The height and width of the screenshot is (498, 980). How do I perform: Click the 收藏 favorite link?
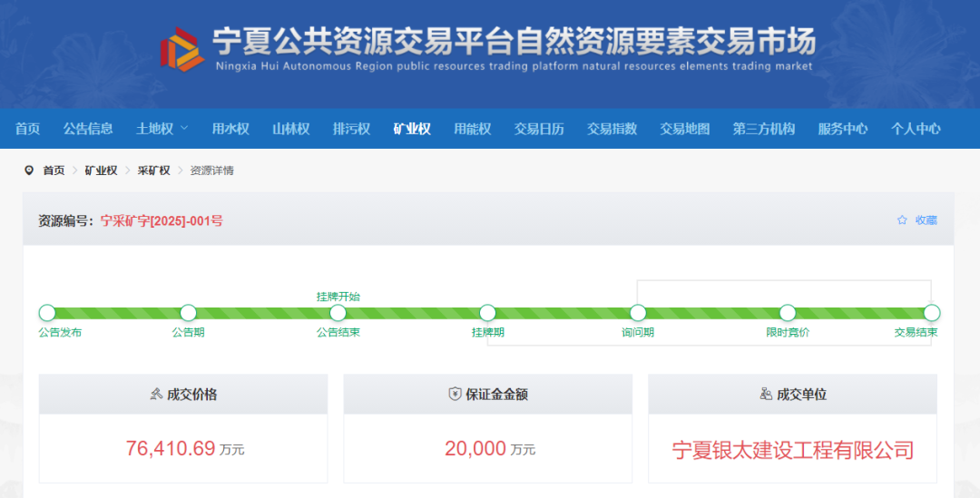pos(926,220)
